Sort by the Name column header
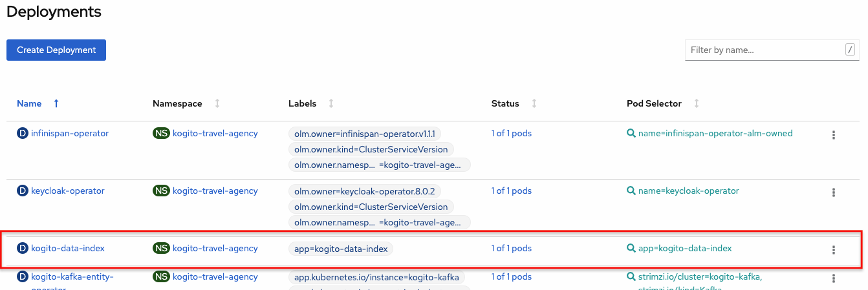 point(29,103)
